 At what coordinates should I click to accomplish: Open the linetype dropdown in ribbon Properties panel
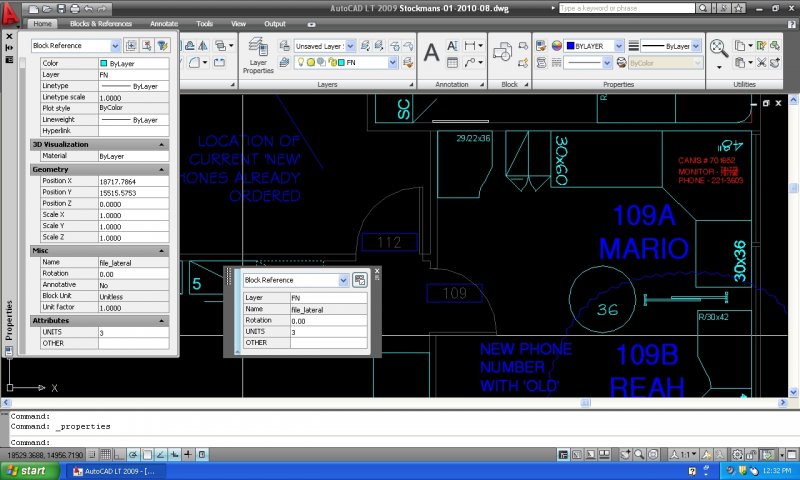607,62
